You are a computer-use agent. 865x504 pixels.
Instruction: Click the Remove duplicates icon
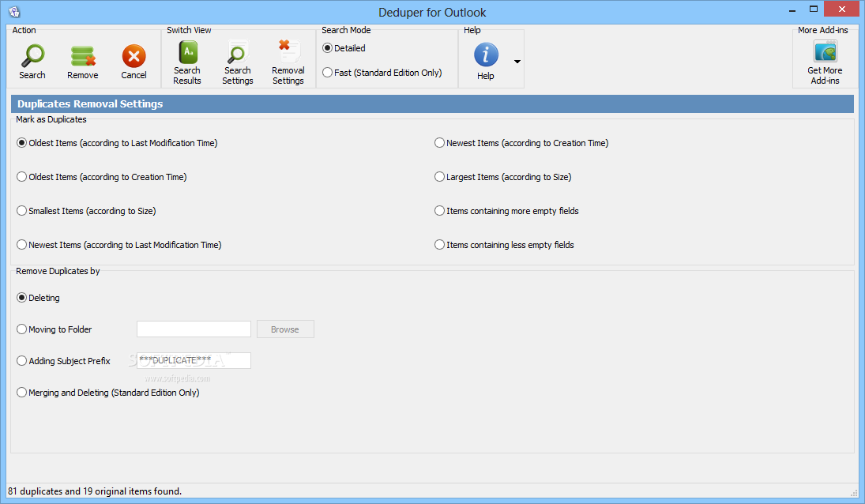pos(83,62)
